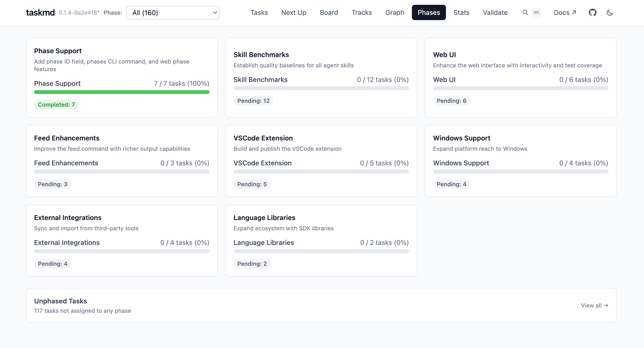
Task: Open the Validate tab
Action: [x=495, y=12]
